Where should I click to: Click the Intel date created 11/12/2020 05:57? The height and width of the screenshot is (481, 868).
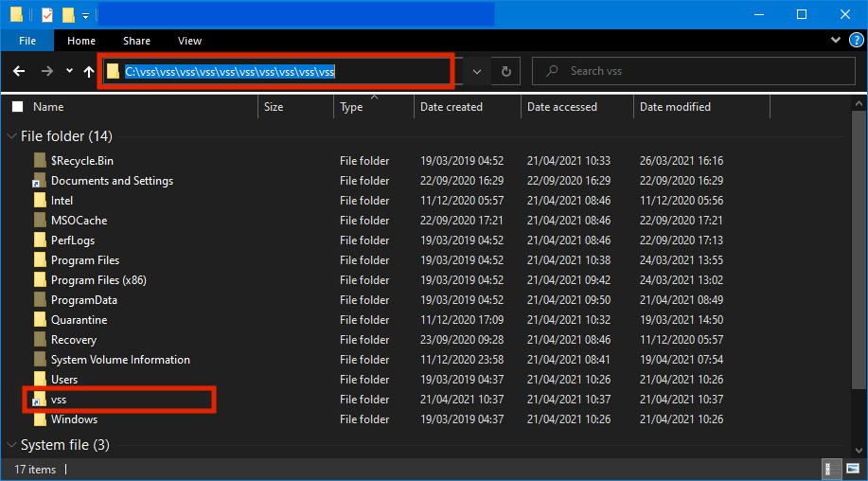(462, 201)
